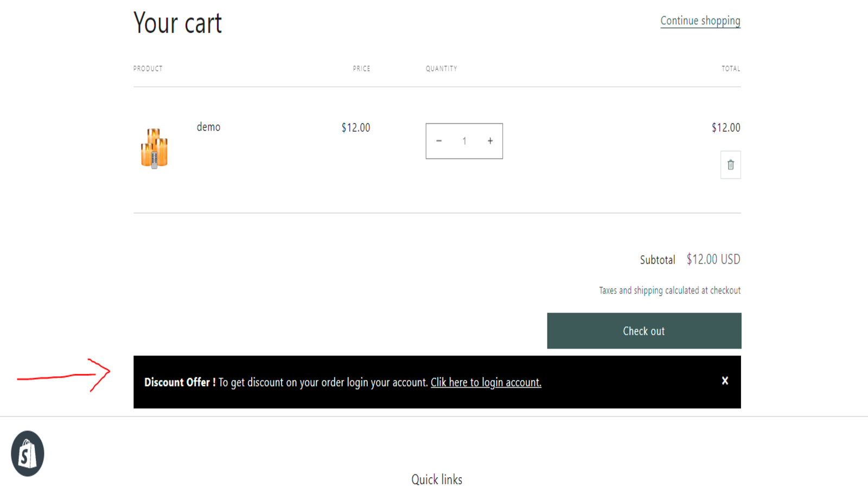The image size is (868, 488).
Task: Open the demo product page
Action: pos(208,127)
